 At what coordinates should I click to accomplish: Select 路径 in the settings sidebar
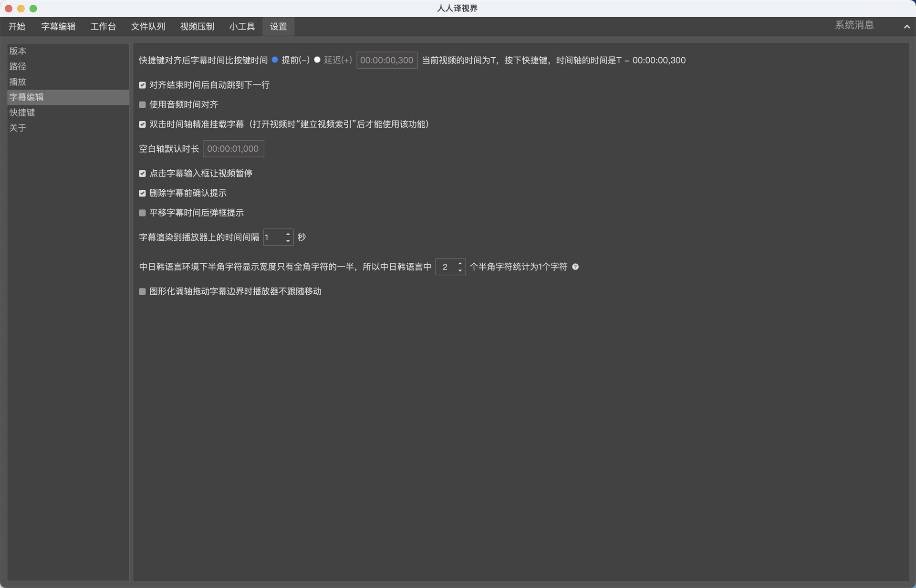coord(68,66)
